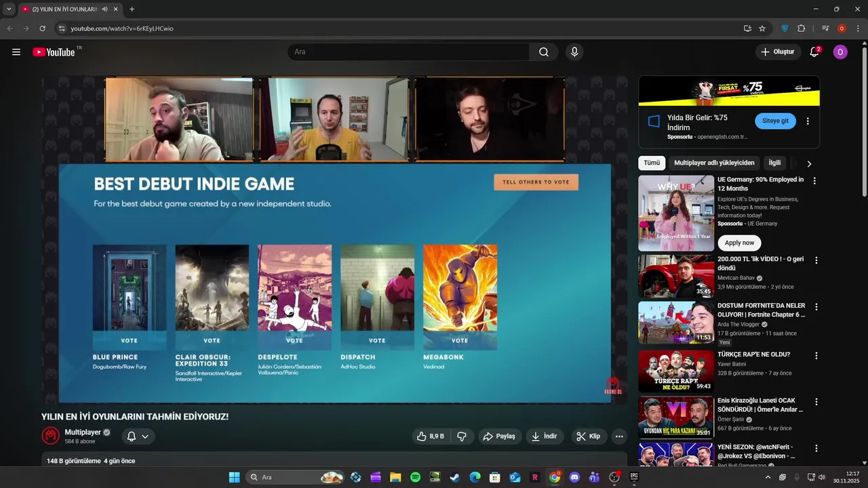868x488 pixels.
Task: Go to the YouTube home logo
Action: point(54,52)
